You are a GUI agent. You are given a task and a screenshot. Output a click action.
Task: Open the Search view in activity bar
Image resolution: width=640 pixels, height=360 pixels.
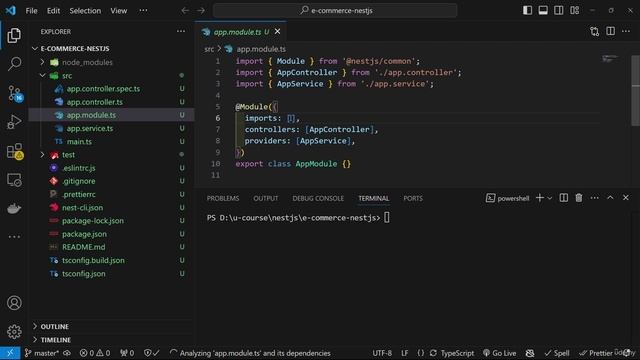pos(14,64)
